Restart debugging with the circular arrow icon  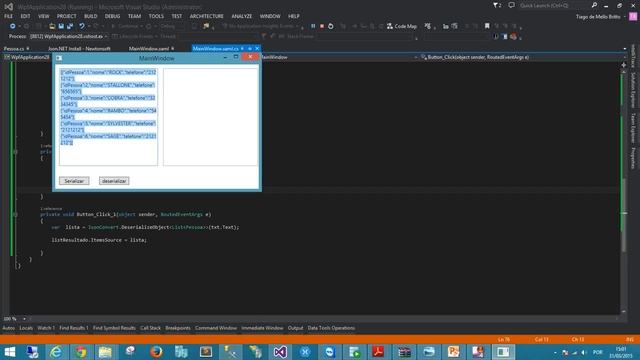point(331,26)
